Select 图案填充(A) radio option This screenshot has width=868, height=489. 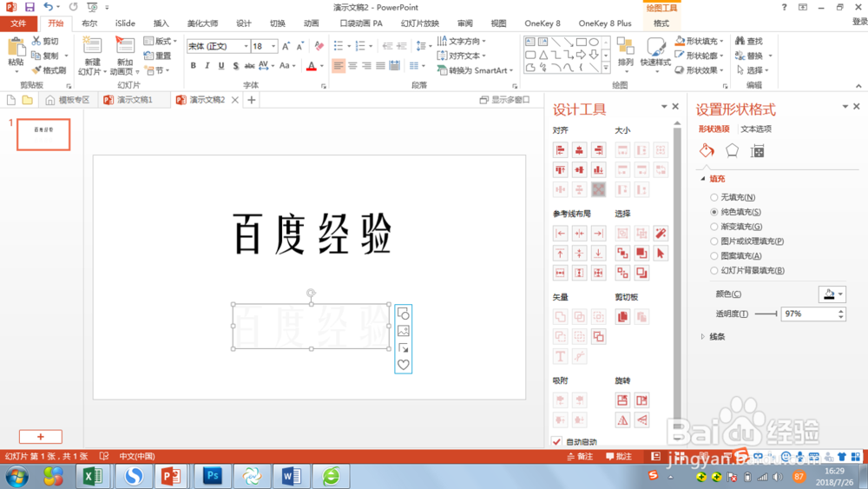click(714, 256)
